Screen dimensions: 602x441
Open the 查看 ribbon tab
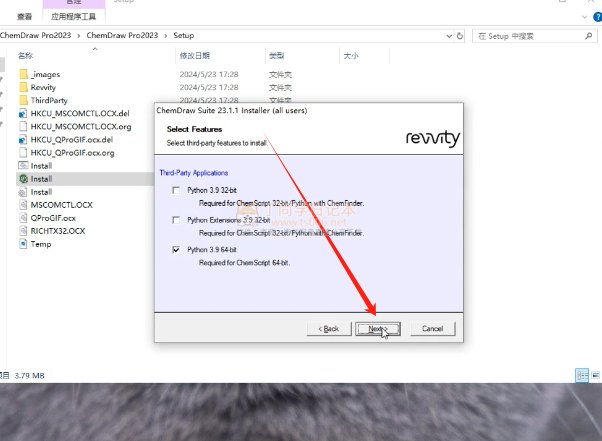[25, 17]
